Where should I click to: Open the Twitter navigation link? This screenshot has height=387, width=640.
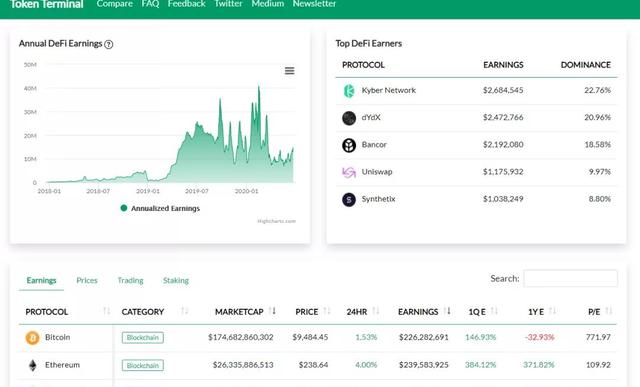(x=228, y=4)
